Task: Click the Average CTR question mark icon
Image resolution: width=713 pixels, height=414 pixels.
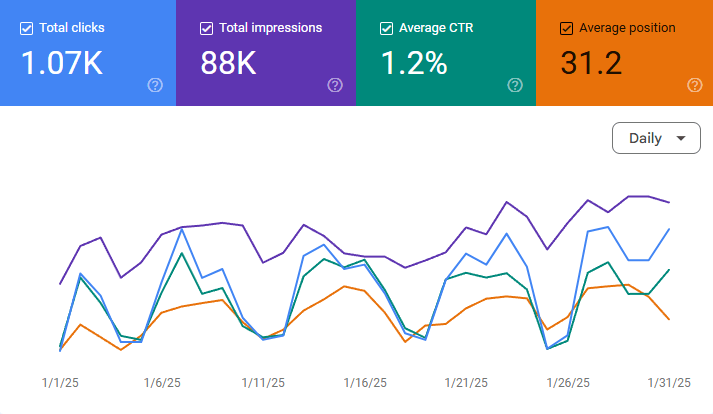Action: pyautogui.click(x=515, y=85)
